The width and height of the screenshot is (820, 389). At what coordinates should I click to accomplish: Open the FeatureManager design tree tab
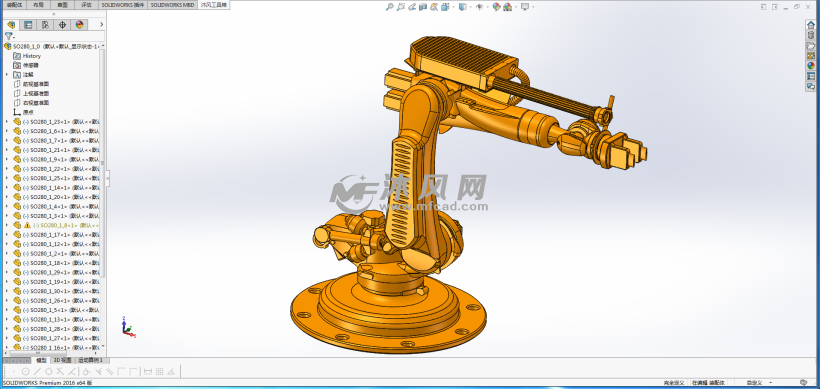coord(12,25)
